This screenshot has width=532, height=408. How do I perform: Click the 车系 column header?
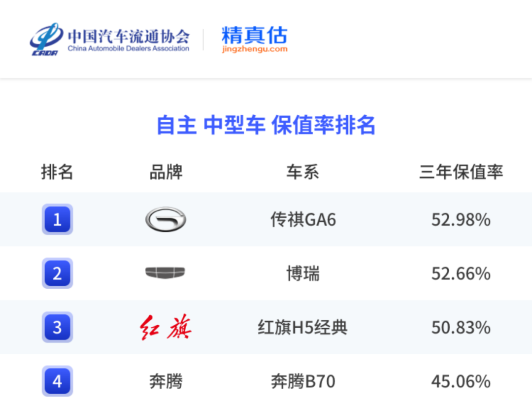pyautogui.click(x=302, y=172)
